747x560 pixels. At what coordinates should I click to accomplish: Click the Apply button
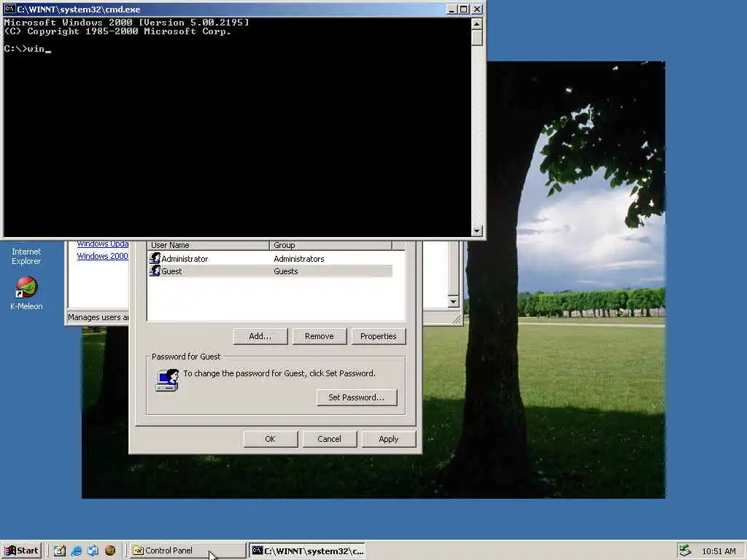tap(388, 439)
